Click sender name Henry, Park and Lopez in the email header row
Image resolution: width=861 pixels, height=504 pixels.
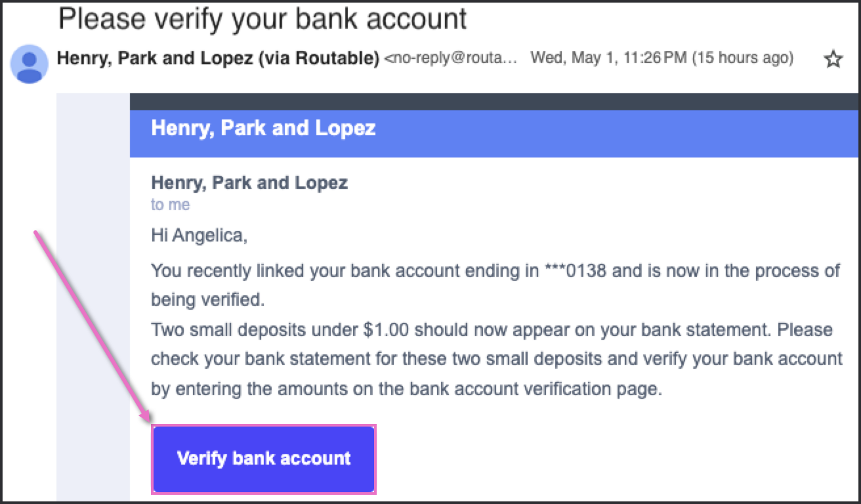pos(156,58)
